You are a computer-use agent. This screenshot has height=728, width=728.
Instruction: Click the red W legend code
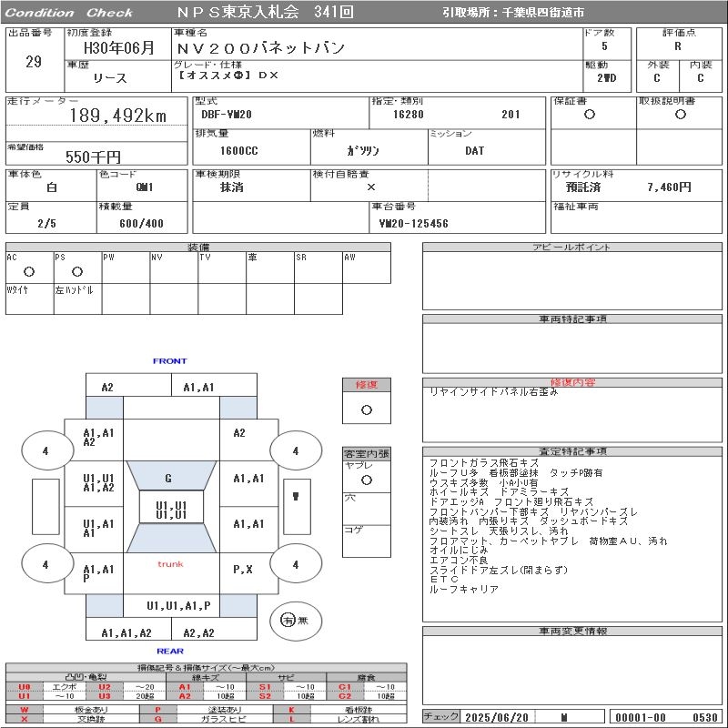coord(25,709)
